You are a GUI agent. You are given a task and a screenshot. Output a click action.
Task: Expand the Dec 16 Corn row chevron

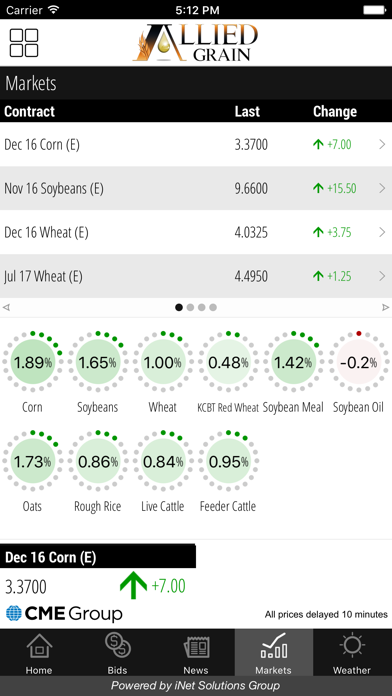pyautogui.click(x=382, y=144)
